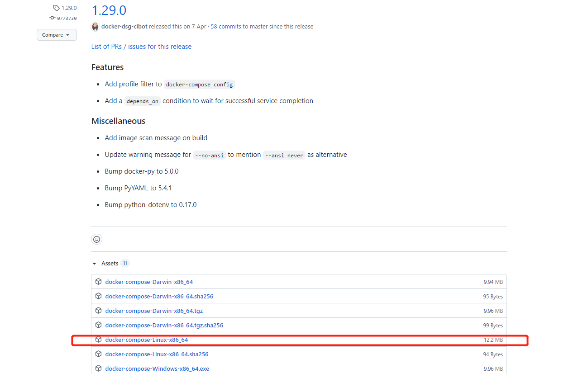Viewport: 583px width, 392px height.
Task: Click package icon for docker-compose-Darwin-x86_64.tgz.sha256
Action: coord(98,325)
